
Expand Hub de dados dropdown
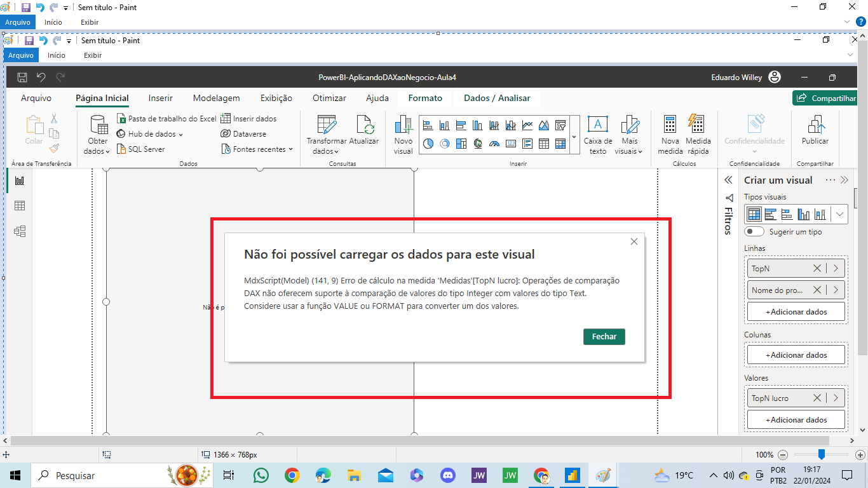[180, 135]
